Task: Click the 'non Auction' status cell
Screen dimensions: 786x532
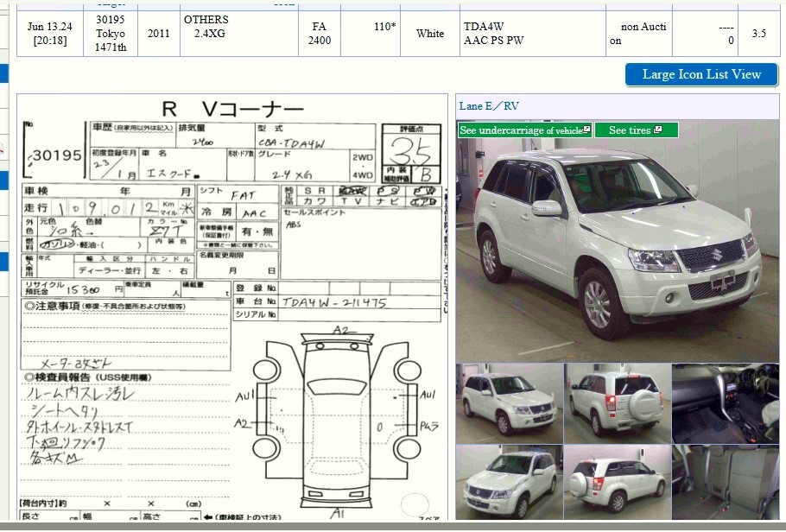Action: click(x=639, y=34)
